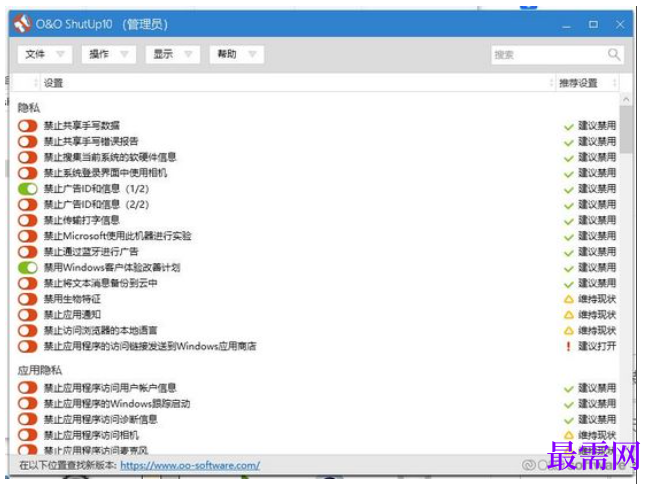Click 建议打开 recommendation text
The height and width of the screenshot is (487, 659).
coord(597,346)
